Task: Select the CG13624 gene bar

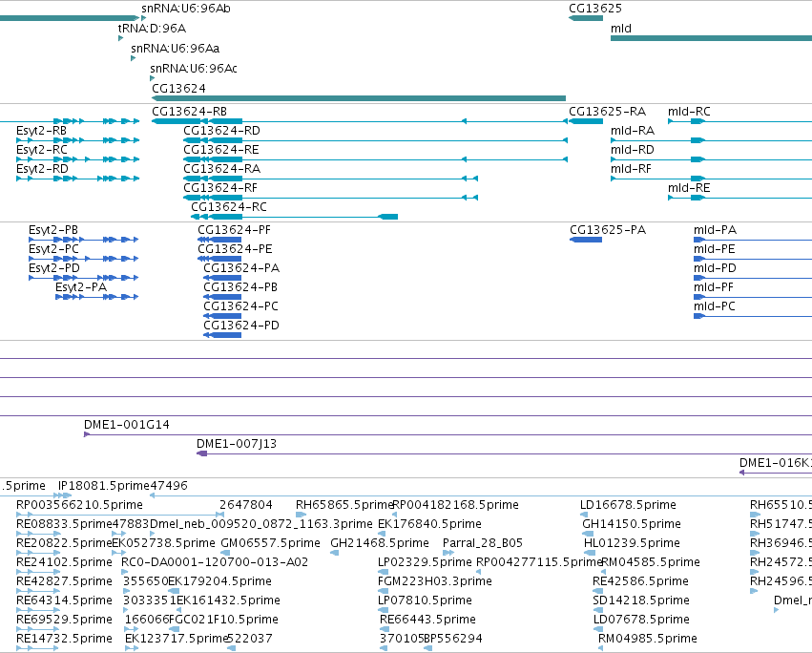Action: (359, 98)
